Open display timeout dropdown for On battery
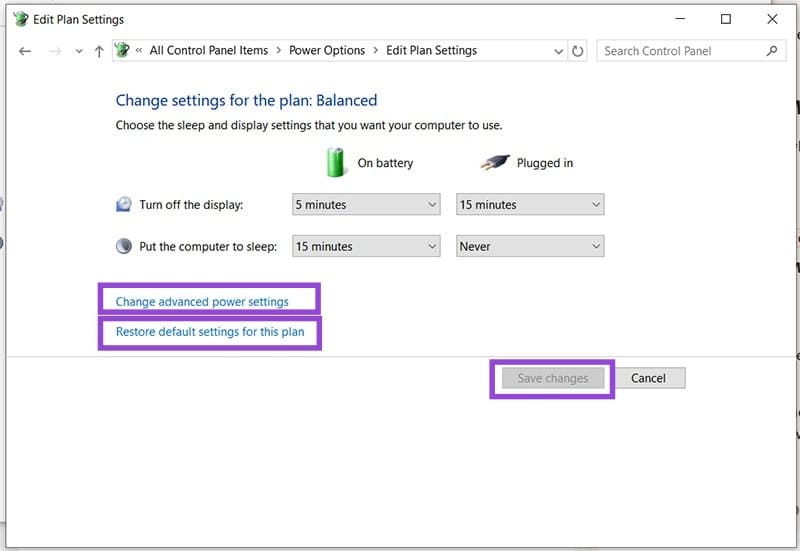This screenshot has height=551, width=800. point(366,205)
